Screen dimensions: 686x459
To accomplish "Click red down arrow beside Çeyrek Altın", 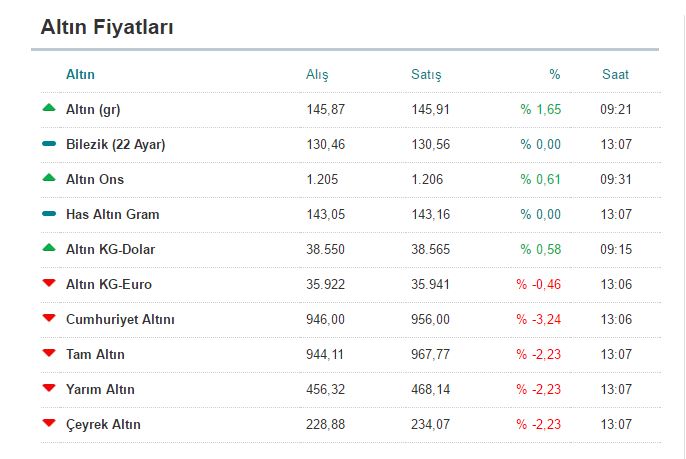I will [49, 424].
